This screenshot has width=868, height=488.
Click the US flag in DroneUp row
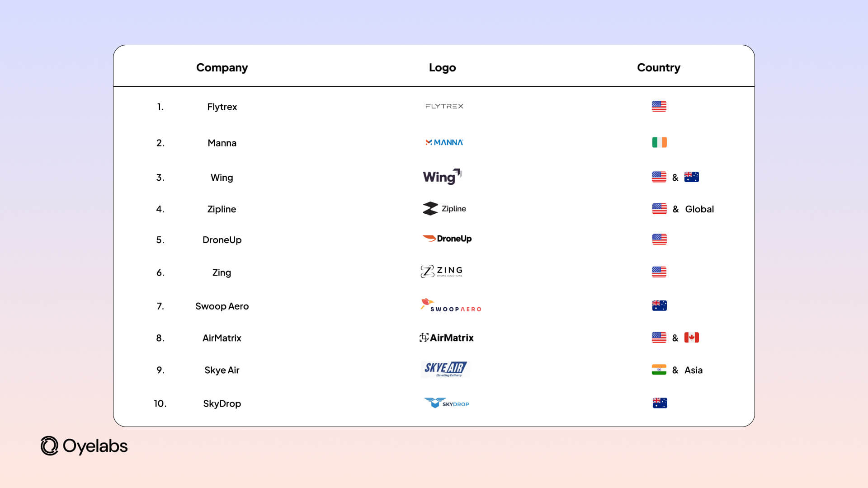point(660,239)
